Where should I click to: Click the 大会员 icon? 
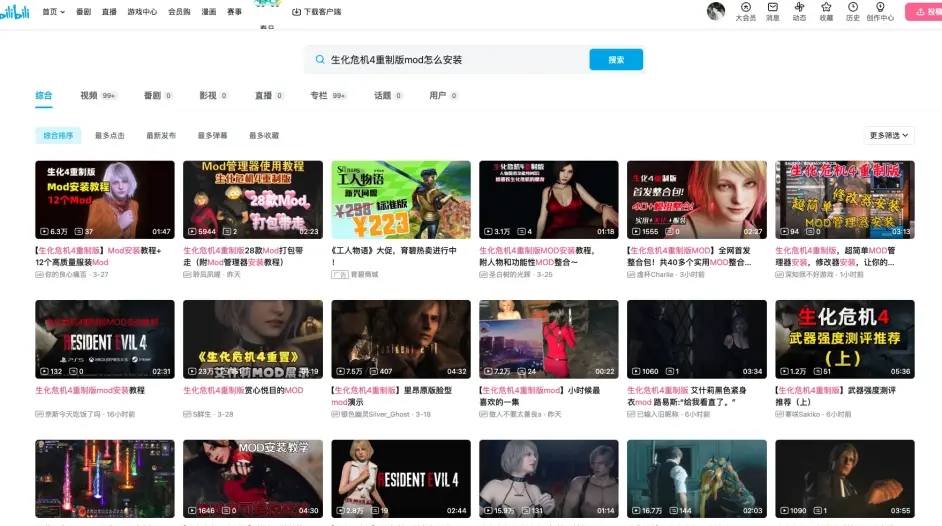(746, 11)
